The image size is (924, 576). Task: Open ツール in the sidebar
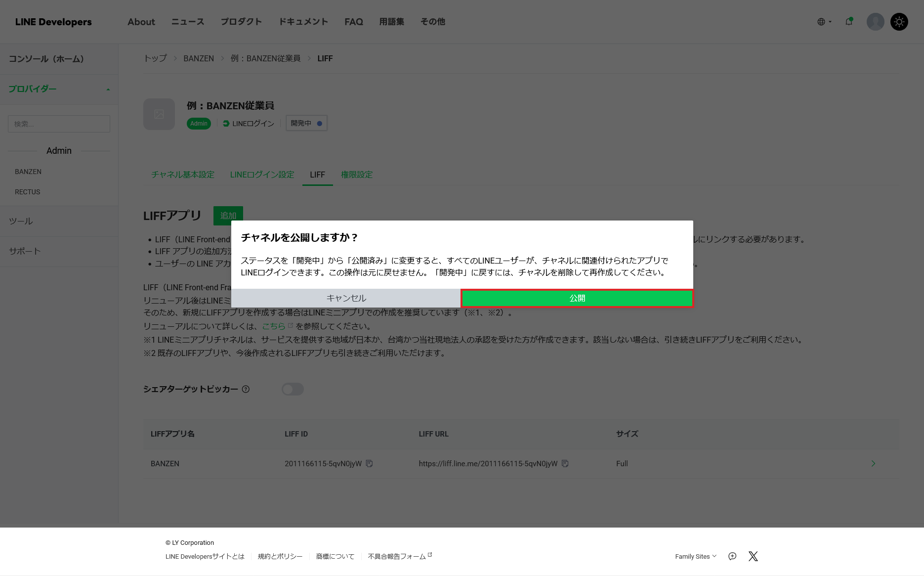coord(21,221)
